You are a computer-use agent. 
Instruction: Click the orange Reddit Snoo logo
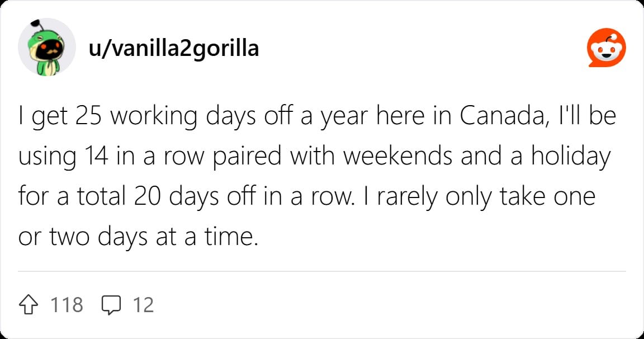606,48
